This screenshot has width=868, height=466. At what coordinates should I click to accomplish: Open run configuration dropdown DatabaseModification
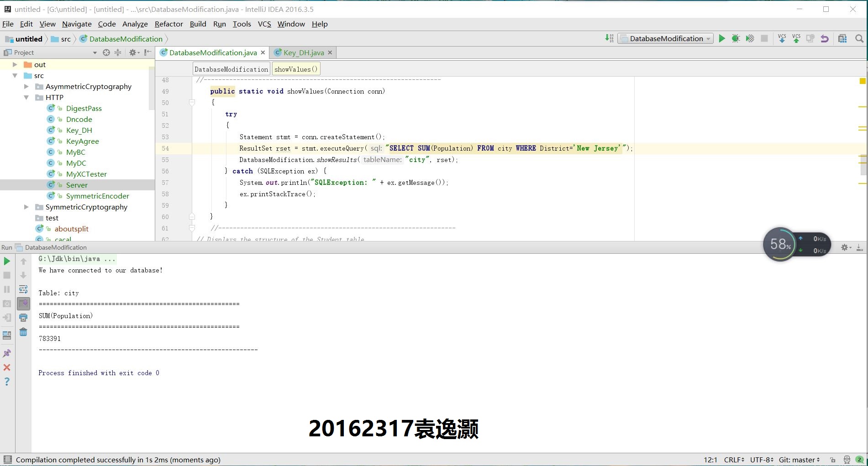point(665,39)
